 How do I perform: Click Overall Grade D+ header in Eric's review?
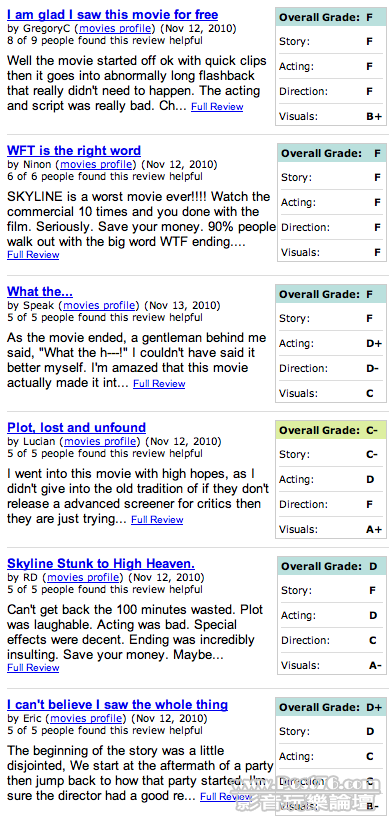(x=331, y=707)
